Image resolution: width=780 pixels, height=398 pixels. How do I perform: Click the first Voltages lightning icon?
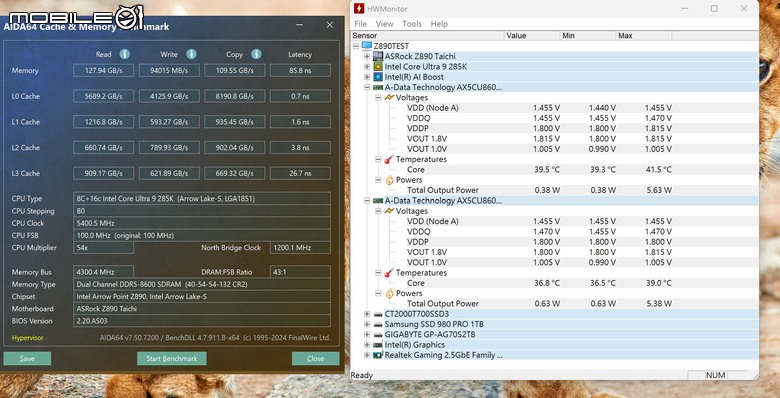click(x=389, y=98)
